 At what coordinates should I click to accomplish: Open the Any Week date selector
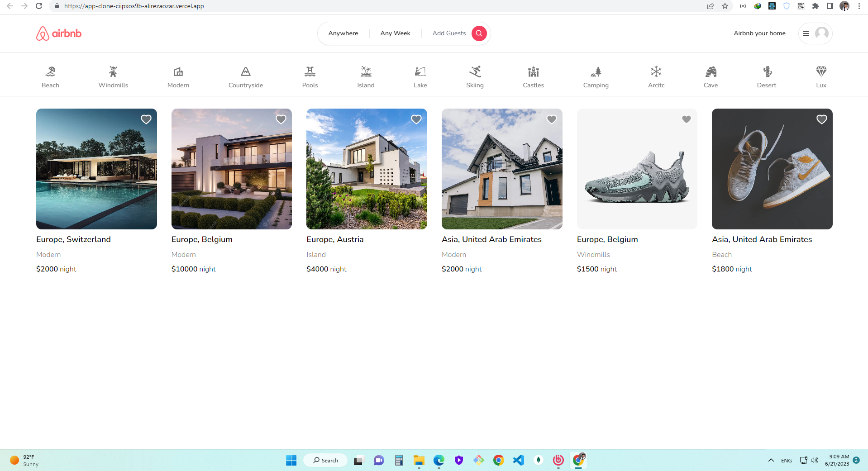point(395,33)
